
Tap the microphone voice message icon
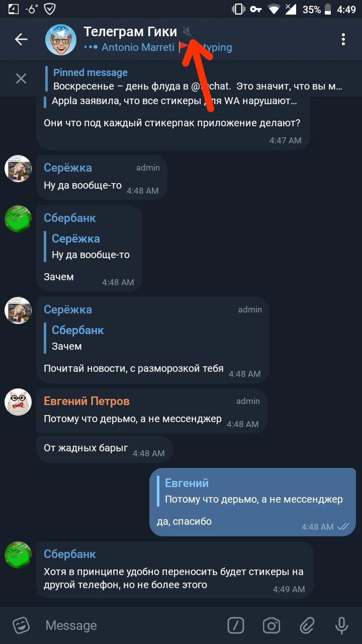(x=342, y=625)
